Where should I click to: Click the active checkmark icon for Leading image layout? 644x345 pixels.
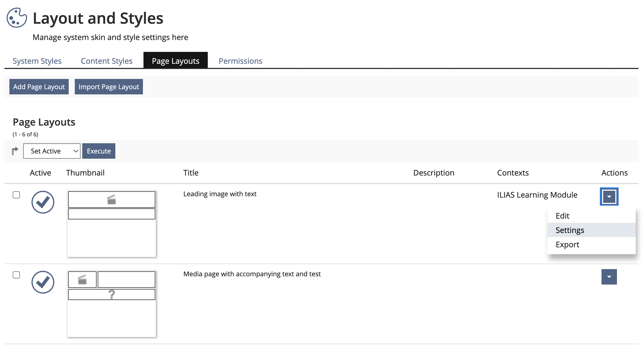43,202
